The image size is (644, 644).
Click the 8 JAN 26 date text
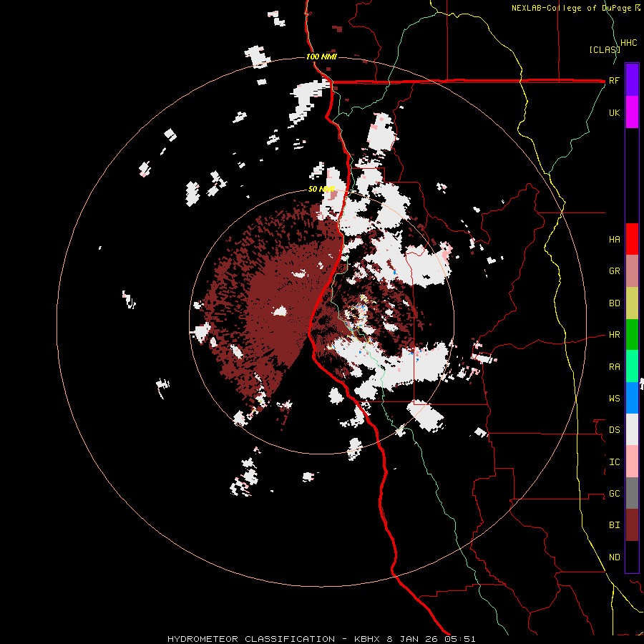coord(412,639)
